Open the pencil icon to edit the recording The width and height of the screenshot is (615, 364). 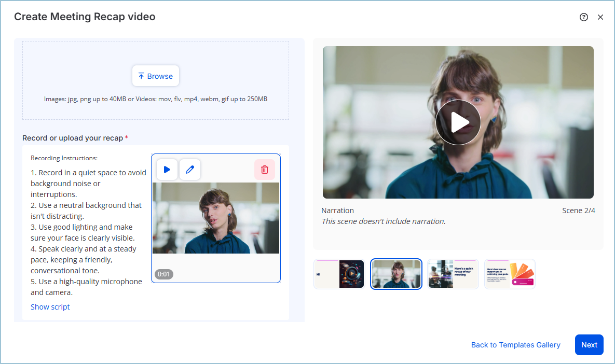pos(190,169)
